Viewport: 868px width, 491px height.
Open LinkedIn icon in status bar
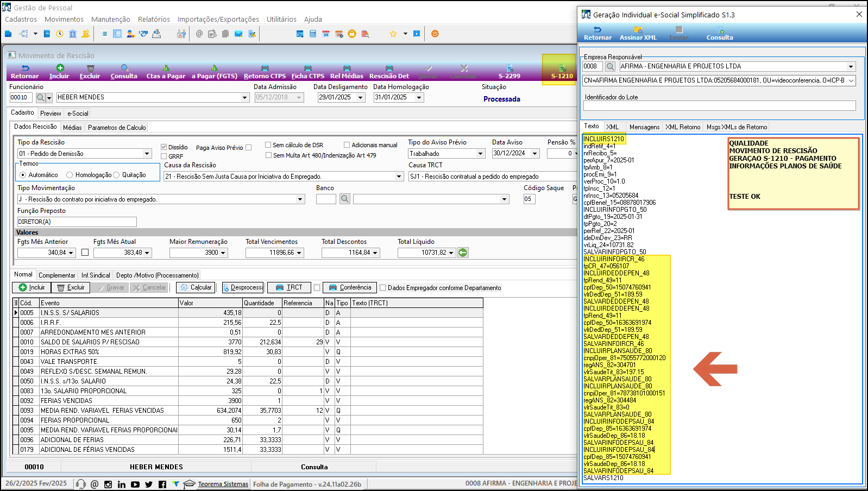(122, 484)
